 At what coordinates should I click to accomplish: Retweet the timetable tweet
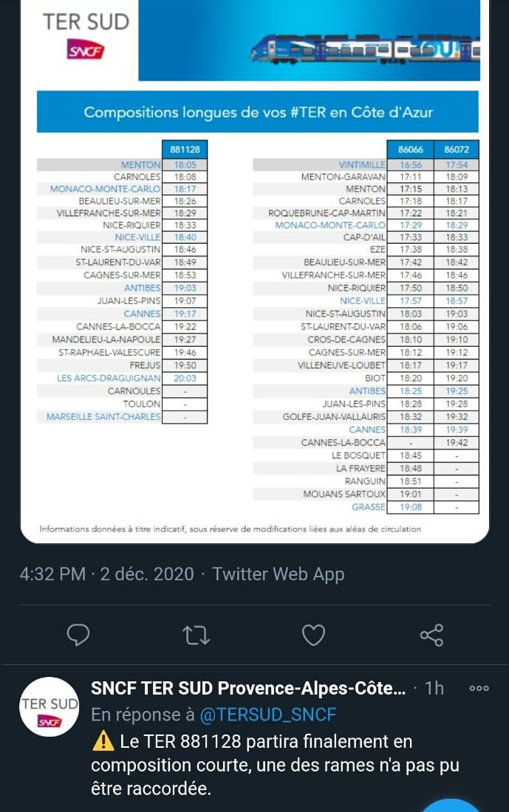197,636
